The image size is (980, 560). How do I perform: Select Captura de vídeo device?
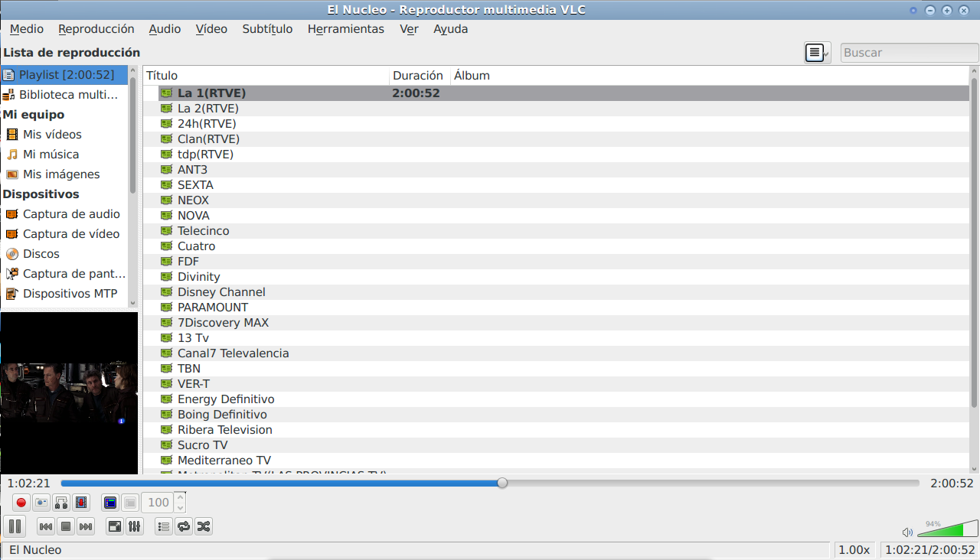click(64, 234)
